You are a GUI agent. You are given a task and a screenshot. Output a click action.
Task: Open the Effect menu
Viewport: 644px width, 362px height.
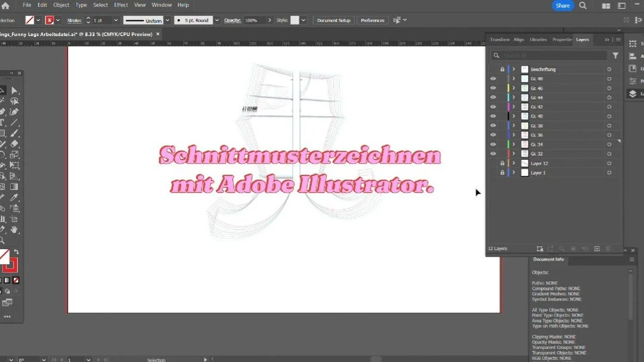tap(120, 5)
